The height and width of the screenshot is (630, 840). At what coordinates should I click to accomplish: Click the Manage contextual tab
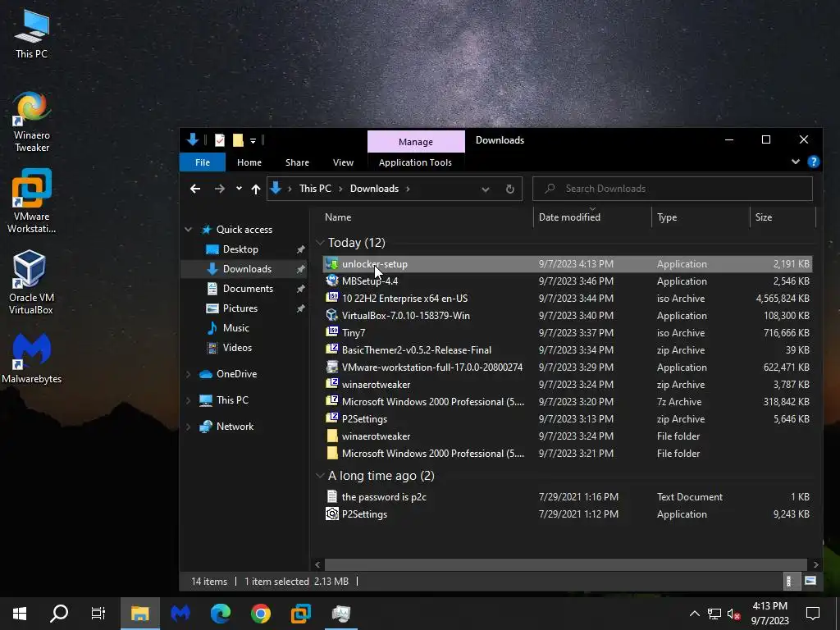(416, 141)
